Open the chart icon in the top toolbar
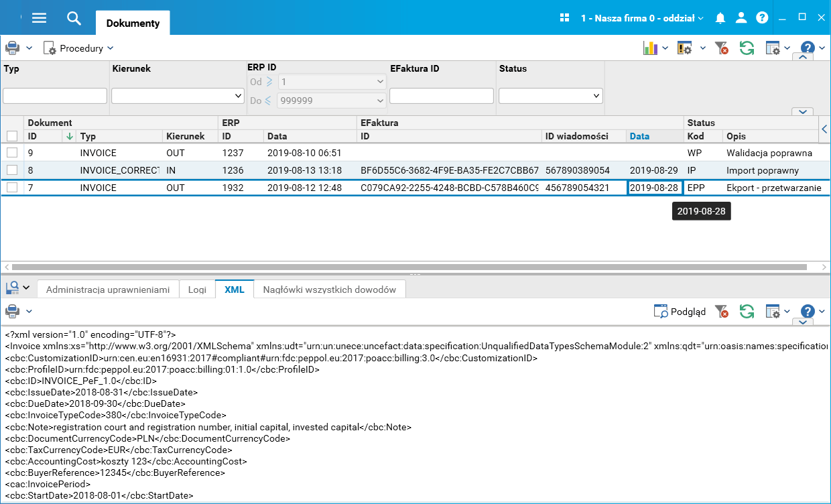 pyautogui.click(x=650, y=48)
